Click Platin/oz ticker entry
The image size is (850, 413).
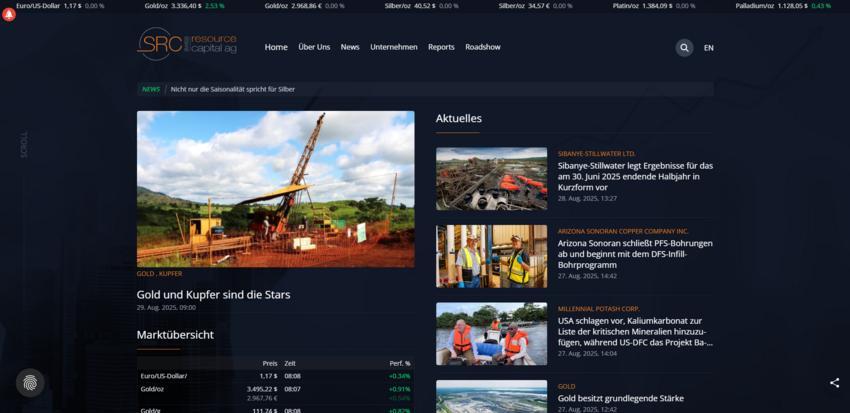pyautogui.click(x=654, y=6)
